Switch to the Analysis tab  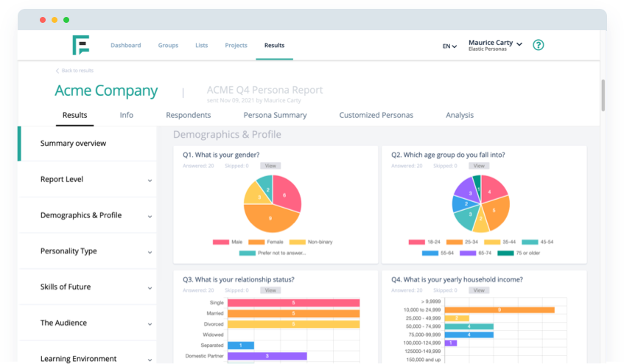460,115
